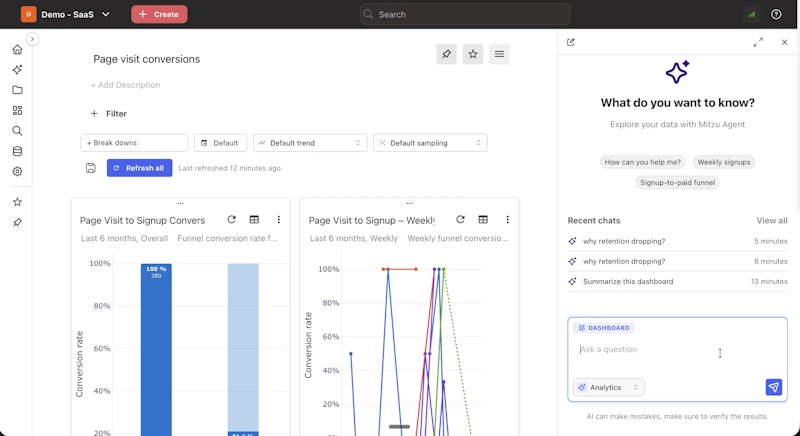Open the Break downs selector
The height and width of the screenshot is (436, 800).
pos(134,143)
